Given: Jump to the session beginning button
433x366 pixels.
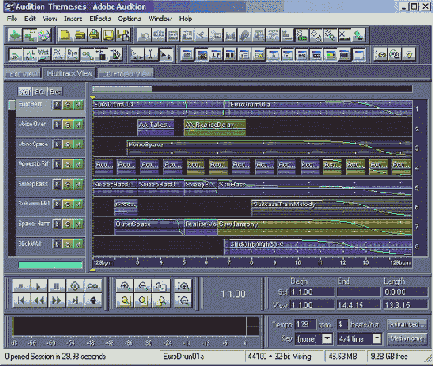Looking at the screenshot, I should [x=21, y=301].
